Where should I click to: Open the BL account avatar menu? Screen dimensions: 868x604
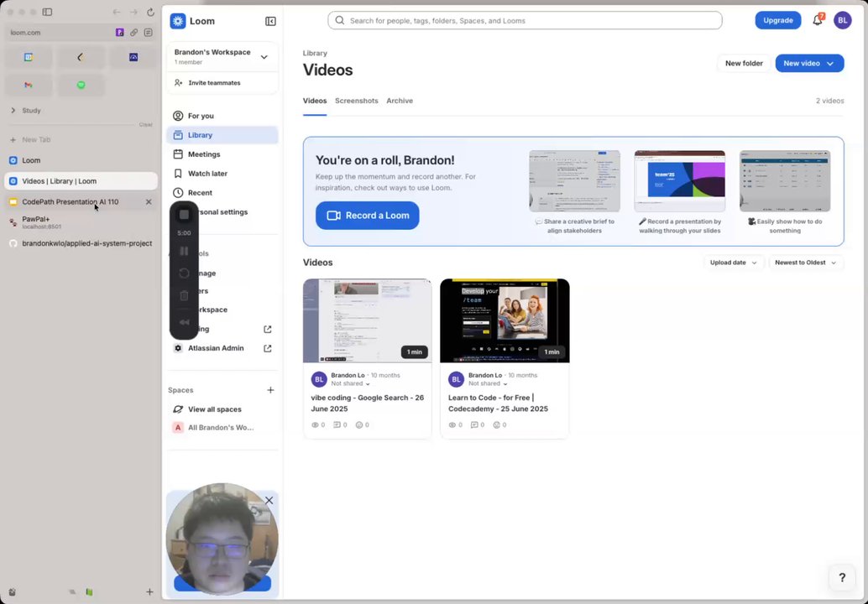(842, 20)
